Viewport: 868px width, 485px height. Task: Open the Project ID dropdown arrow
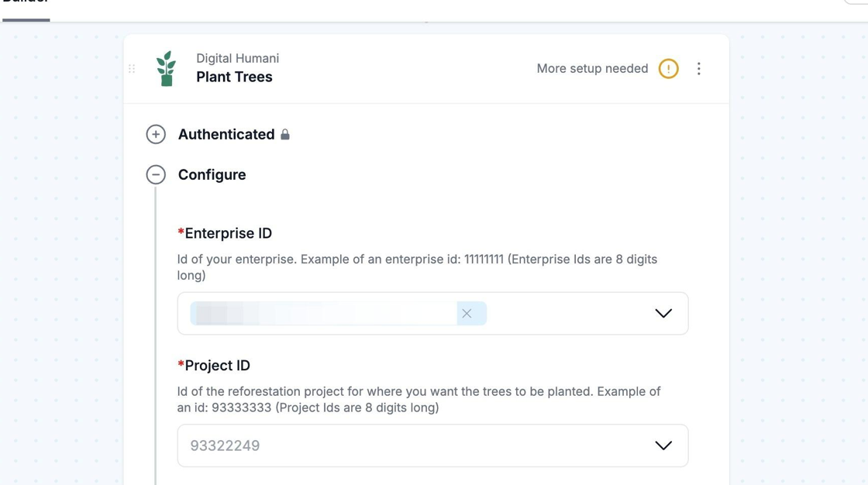663,445
